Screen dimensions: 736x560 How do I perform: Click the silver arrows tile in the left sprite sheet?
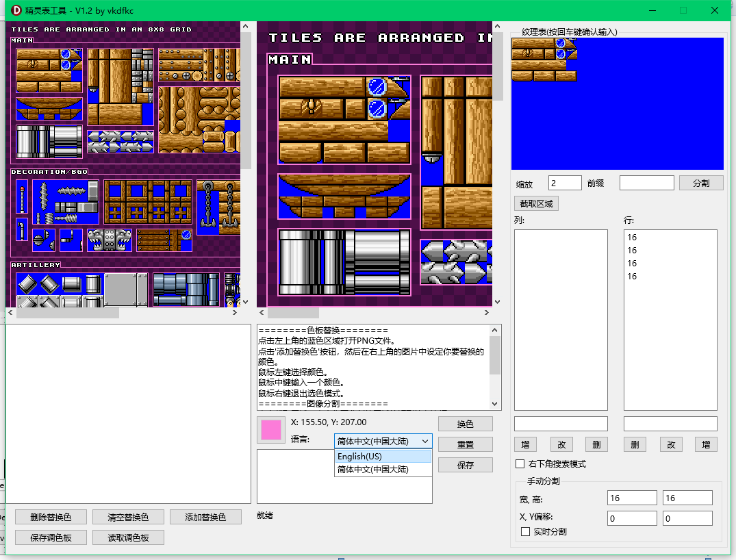click(120, 142)
